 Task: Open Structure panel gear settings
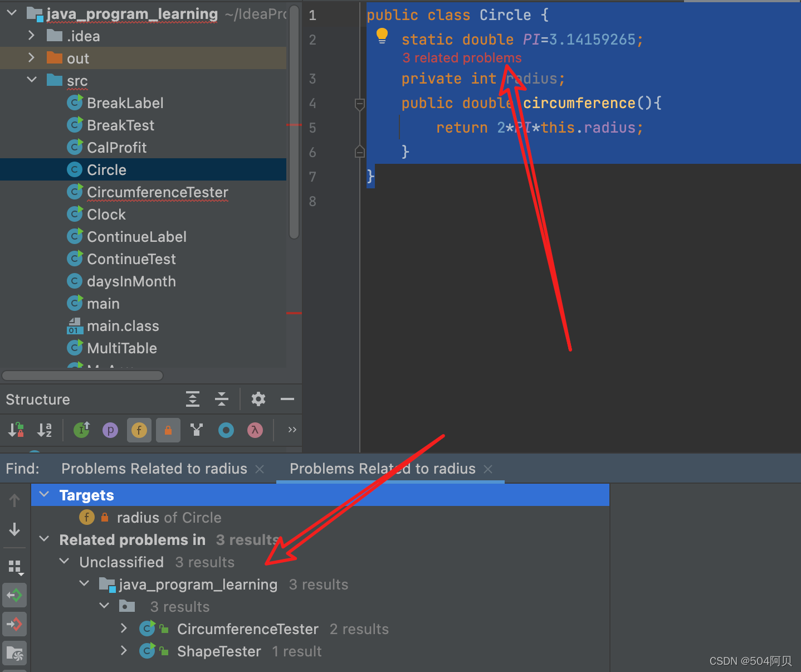click(x=258, y=399)
